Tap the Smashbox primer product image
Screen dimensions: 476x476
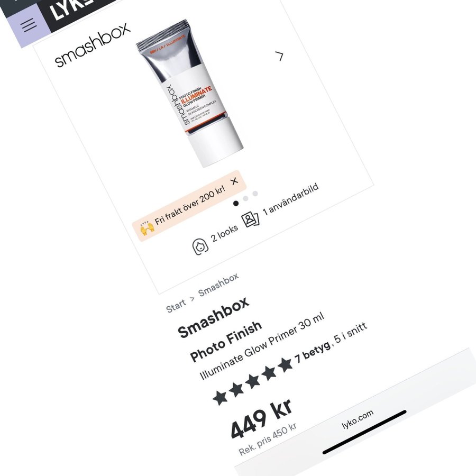(x=190, y=93)
